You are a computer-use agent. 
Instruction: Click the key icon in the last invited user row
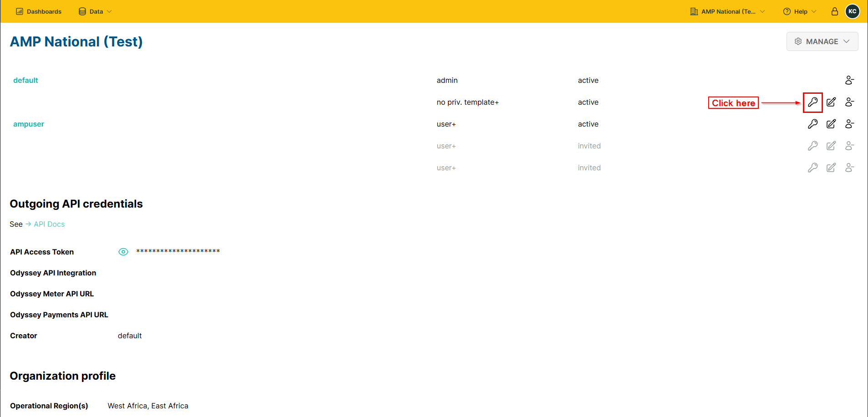pyautogui.click(x=812, y=168)
